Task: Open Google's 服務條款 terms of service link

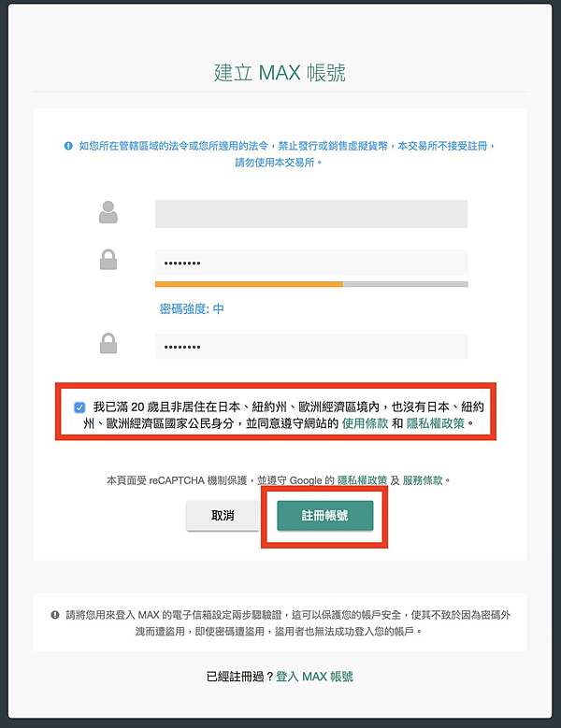Action: (x=423, y=480)
